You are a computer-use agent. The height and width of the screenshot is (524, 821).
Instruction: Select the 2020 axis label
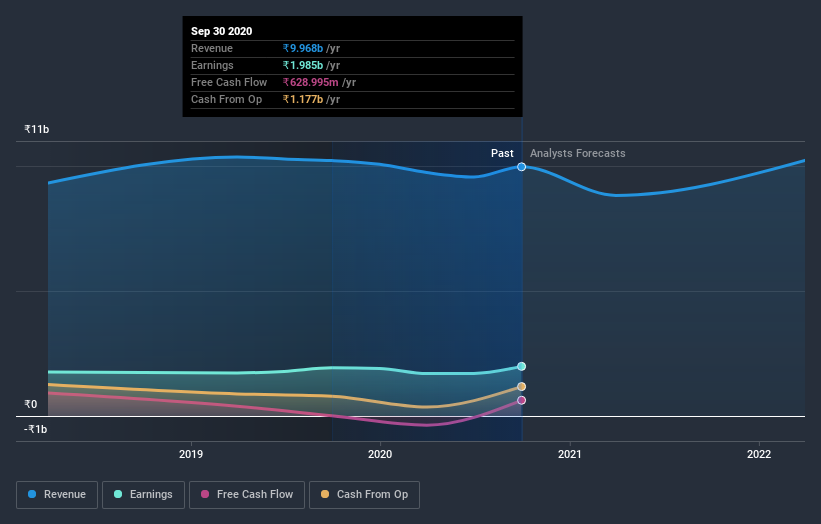[x=380, y=454]
